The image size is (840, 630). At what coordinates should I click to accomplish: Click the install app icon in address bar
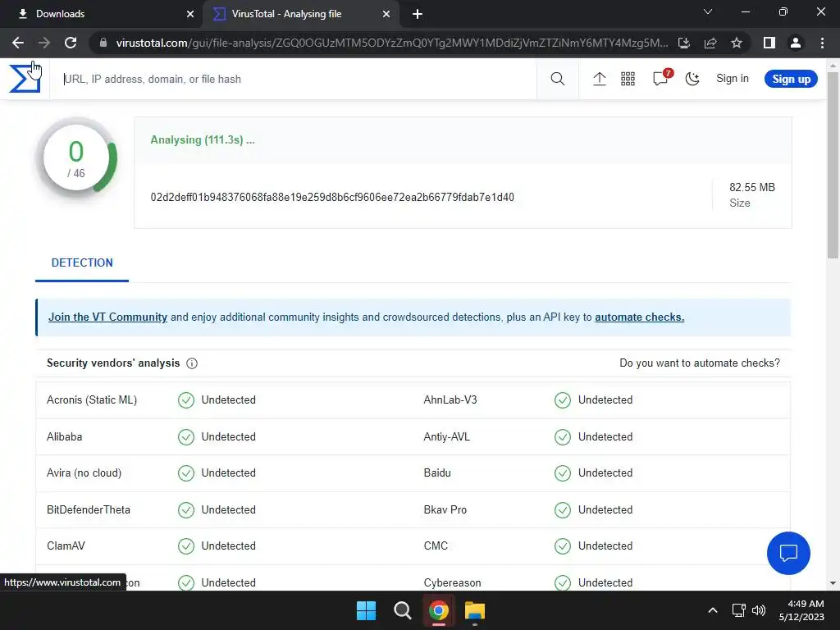[x=684, y=43]
